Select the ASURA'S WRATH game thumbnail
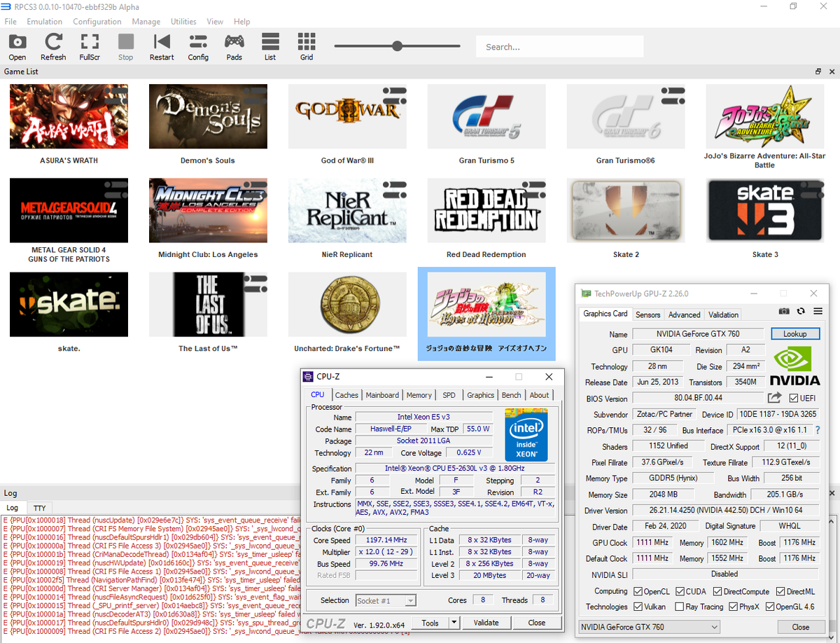This screenshot has width=840, height=643. pyautogui.click(x=69, y=116)
